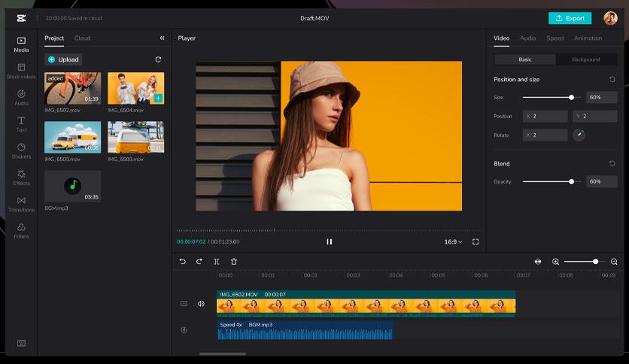Toggle the Basic video settings segment
The image size is (629, 364).
tap(524, 59)
